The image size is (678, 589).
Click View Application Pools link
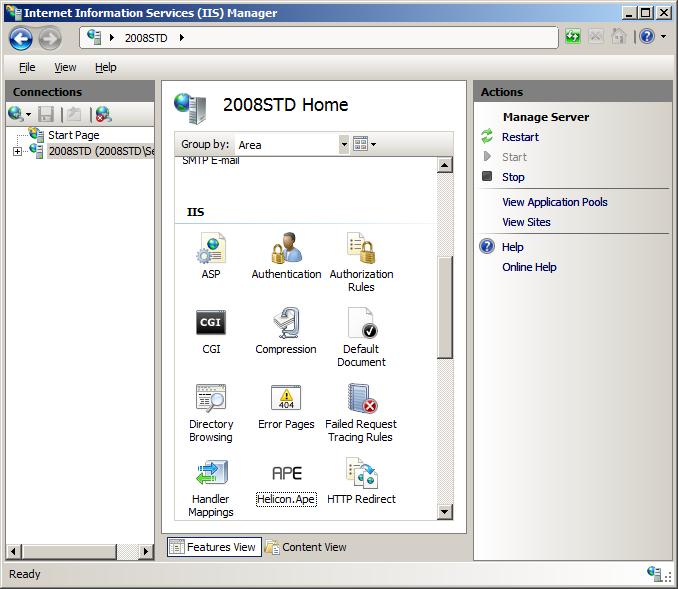(554, 202)
